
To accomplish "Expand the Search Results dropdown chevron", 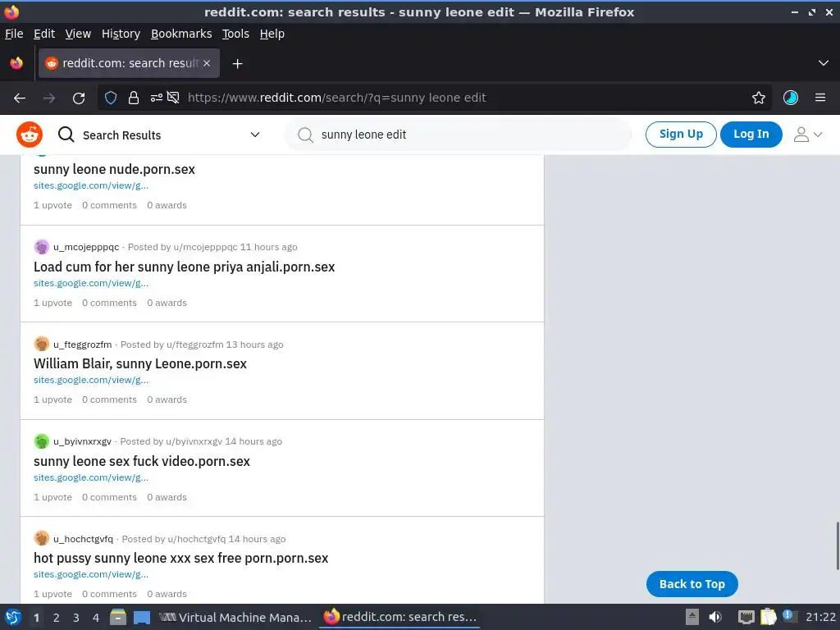I will tap(255, 135).
